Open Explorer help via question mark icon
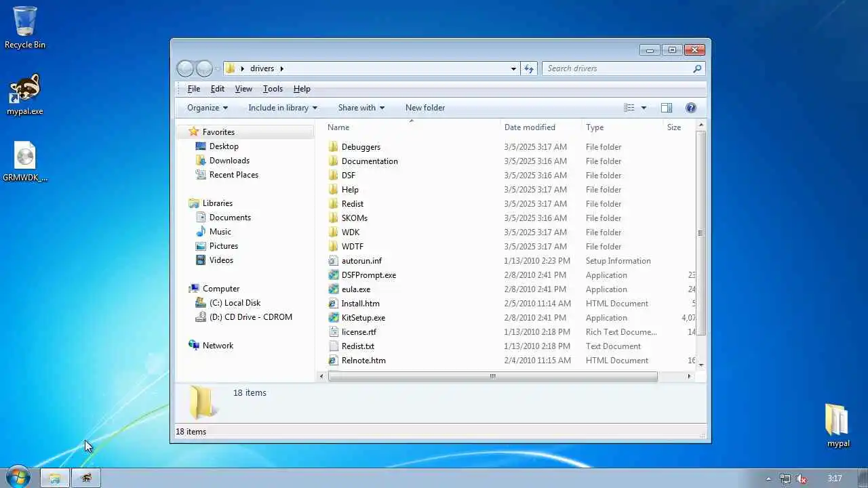 691,108
